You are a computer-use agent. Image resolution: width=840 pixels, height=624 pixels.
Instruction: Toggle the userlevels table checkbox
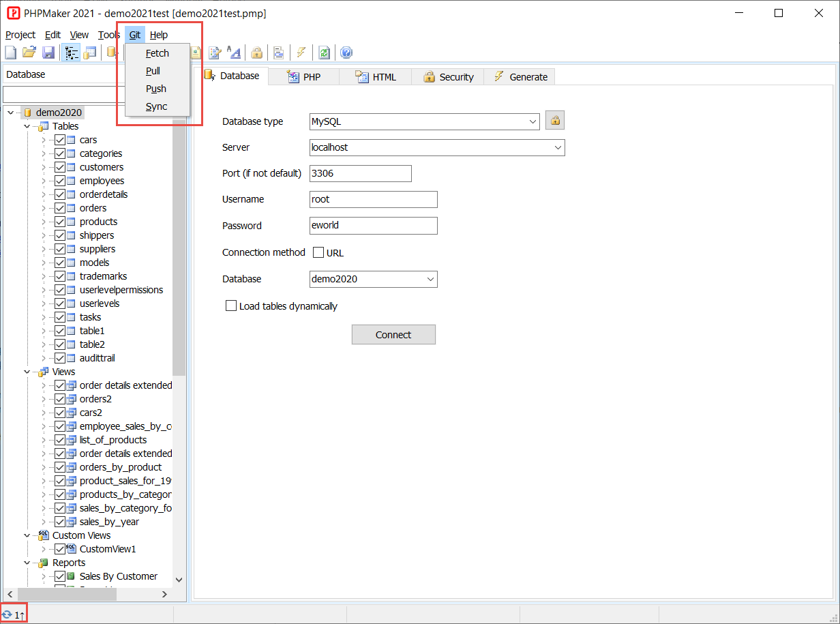(x=60, y=303)
